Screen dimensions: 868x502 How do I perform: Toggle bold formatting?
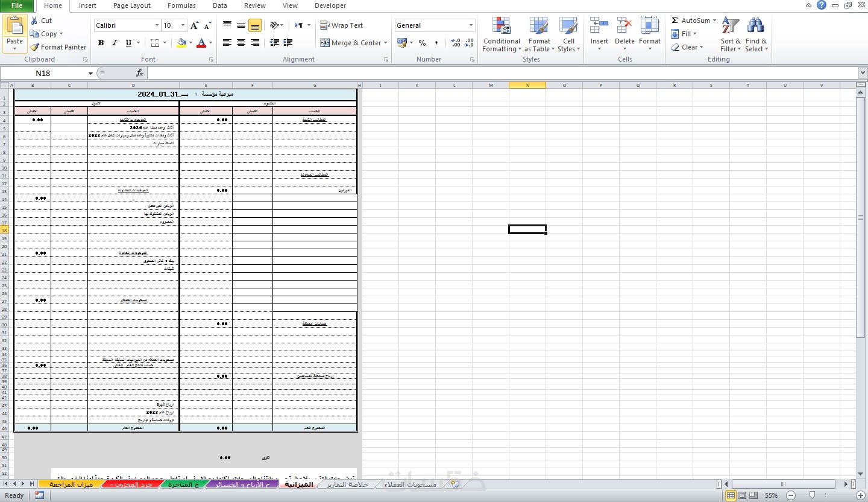(101, 43)
